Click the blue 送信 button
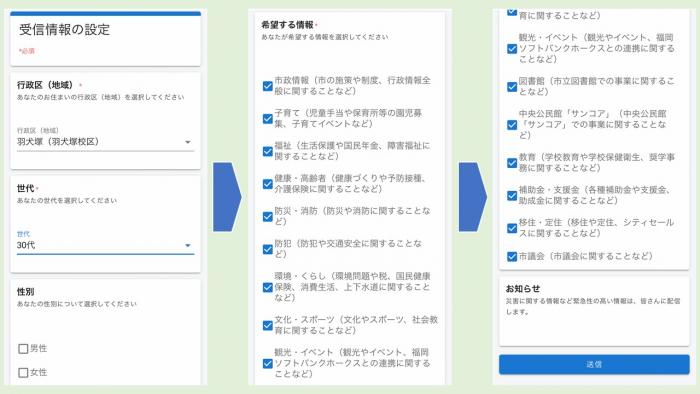 tap(594, 365)
